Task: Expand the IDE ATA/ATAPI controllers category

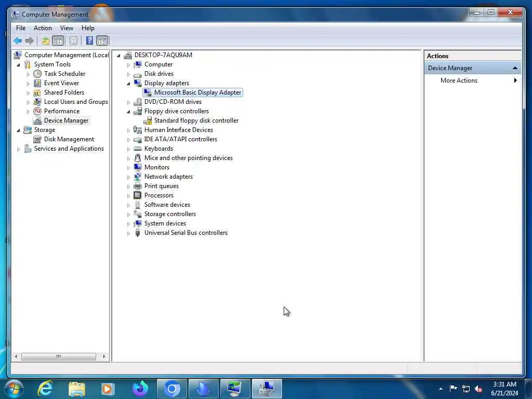Action: 129,139
